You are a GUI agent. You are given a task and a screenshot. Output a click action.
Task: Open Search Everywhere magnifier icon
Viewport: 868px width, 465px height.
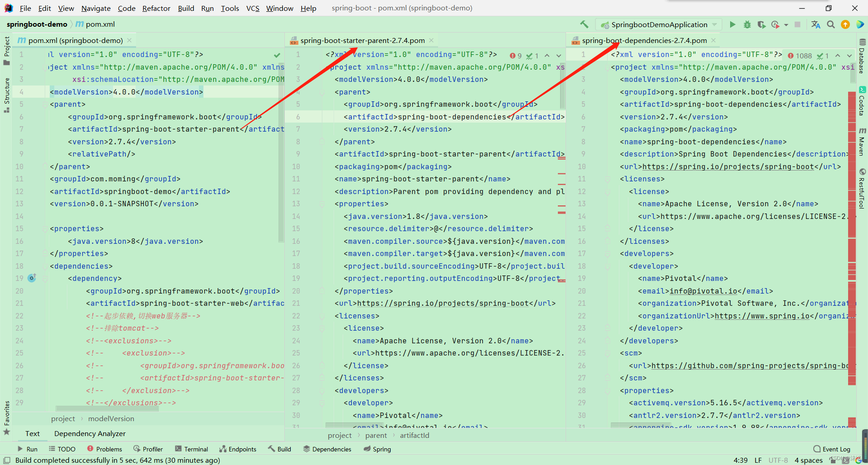click(x=830, y=24)
